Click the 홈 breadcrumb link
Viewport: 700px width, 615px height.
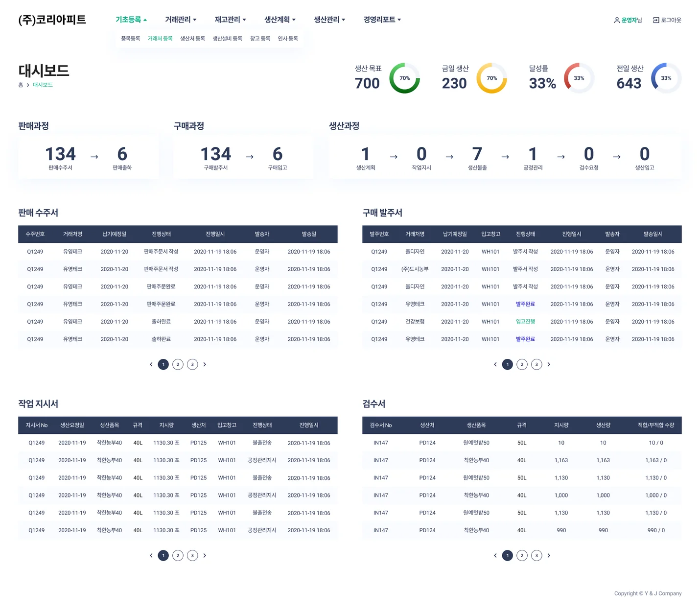click(21, 85)
